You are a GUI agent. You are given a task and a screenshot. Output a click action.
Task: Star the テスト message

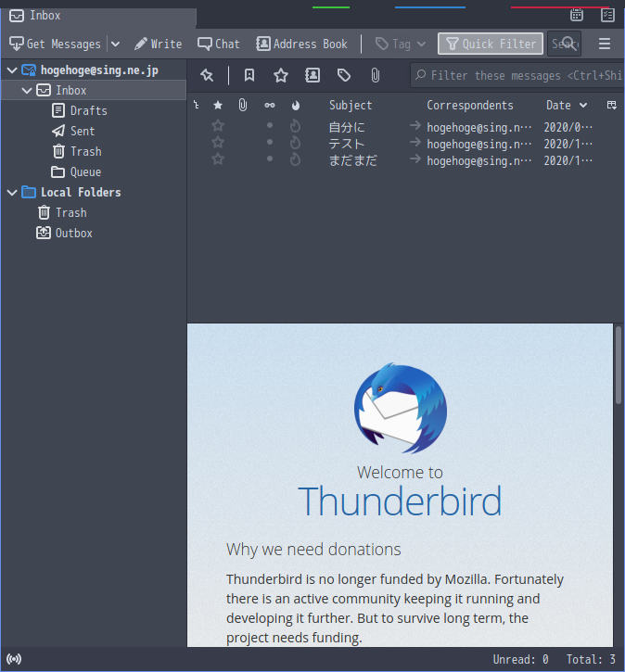tap(218, 143)
